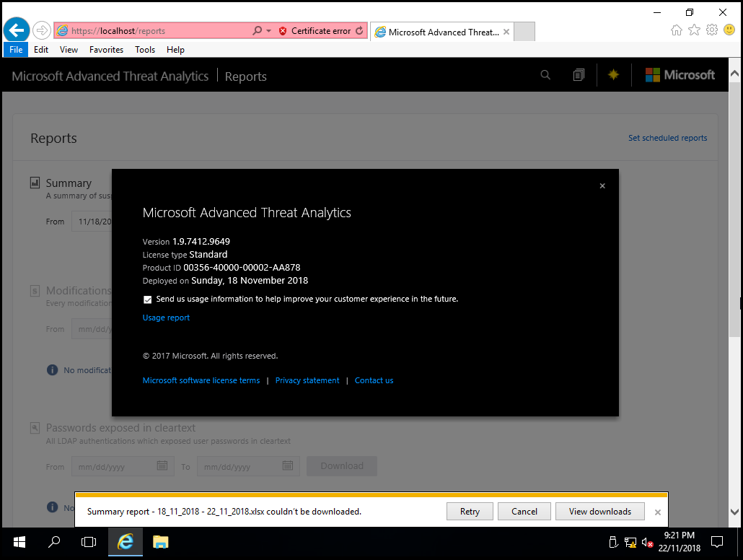Click the Passwords exposed report icon
Image resolution: width=743 pixels, height=560 pixels.
(35, 427)
